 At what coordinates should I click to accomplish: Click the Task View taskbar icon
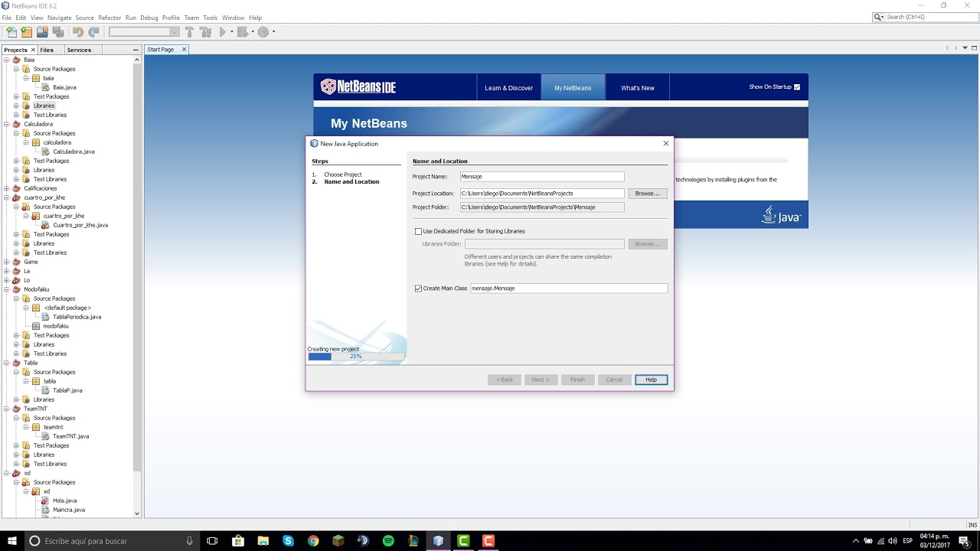coord(213,541)
